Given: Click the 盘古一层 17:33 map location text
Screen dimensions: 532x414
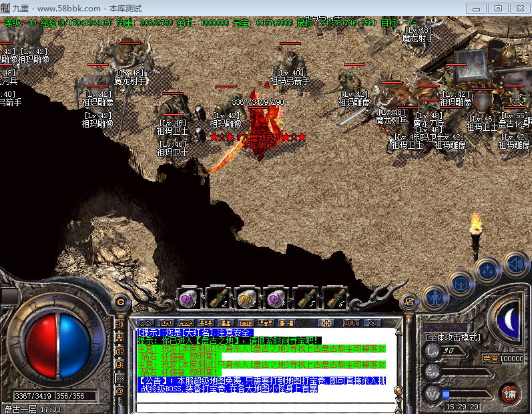Looking at the screenshot, I should pyautogui.click(x=32, y=409).
